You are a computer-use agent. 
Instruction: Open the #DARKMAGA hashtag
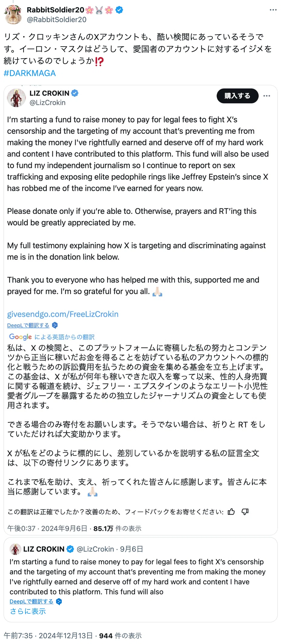30,73
